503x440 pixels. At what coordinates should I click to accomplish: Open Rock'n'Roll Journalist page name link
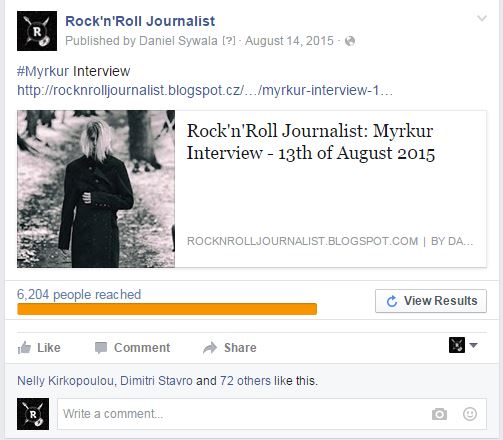(x=140, y=21)
